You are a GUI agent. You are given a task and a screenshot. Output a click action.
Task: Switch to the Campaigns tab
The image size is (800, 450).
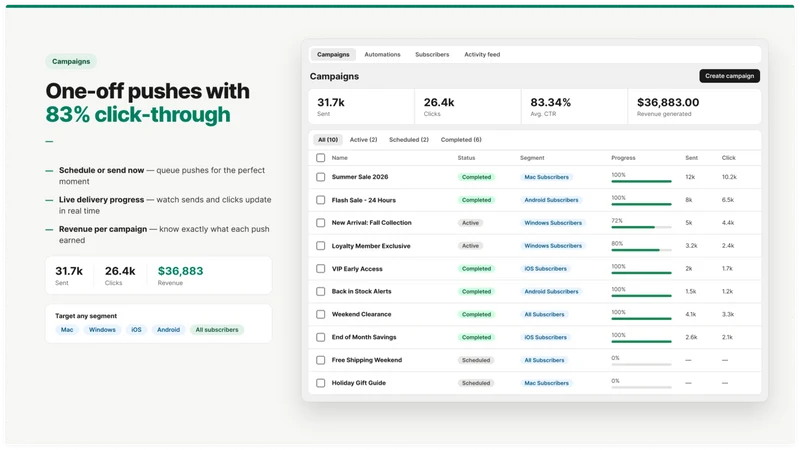click(x=333, y=55)
